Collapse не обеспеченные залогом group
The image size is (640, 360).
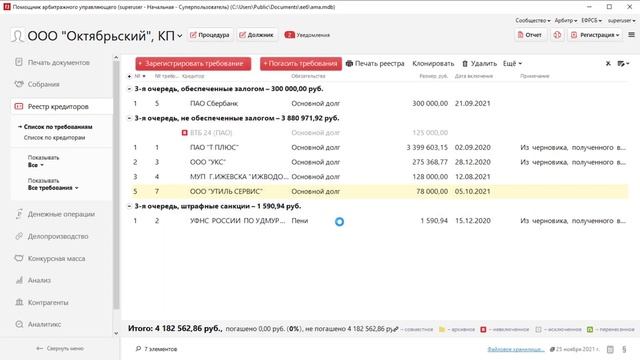(129, 118)
